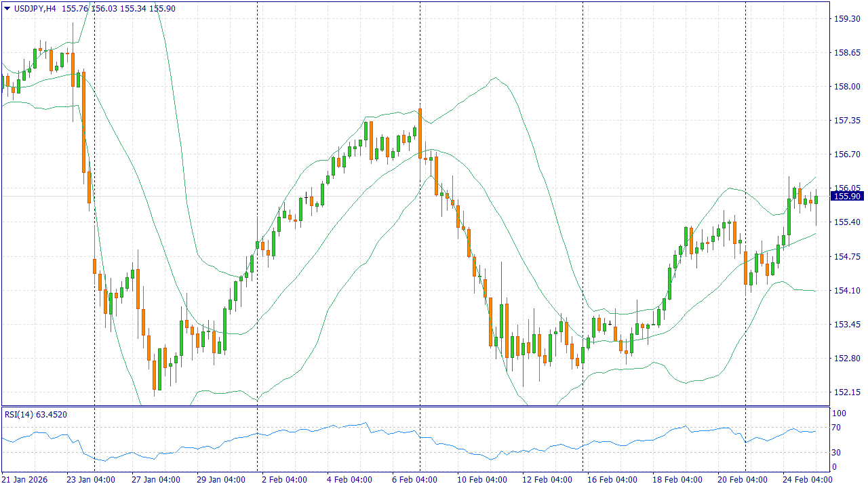
Task: Select the RSI(14) 63.4520 indicator label
Action: 35,414
